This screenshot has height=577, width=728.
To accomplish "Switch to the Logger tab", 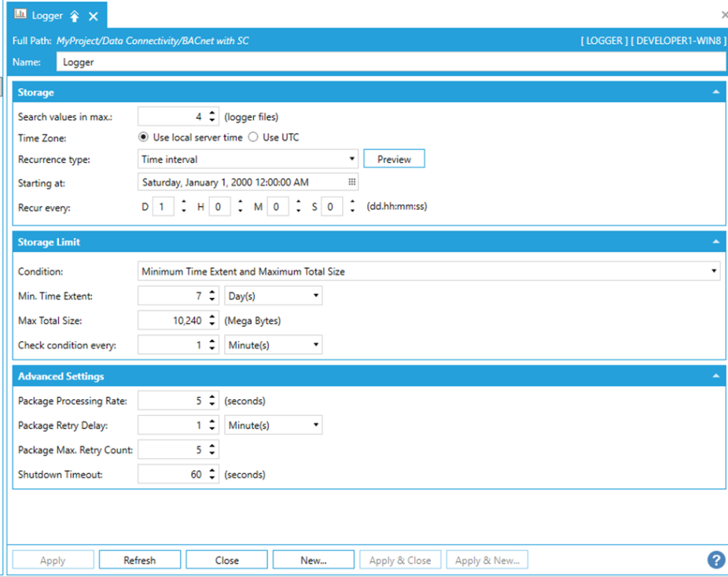I will click(x=47, y=16).
